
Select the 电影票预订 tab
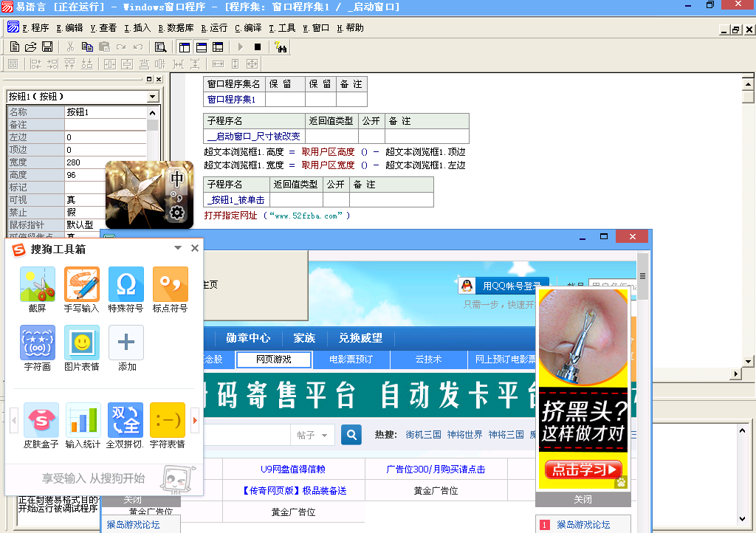[x=351, y=359]
